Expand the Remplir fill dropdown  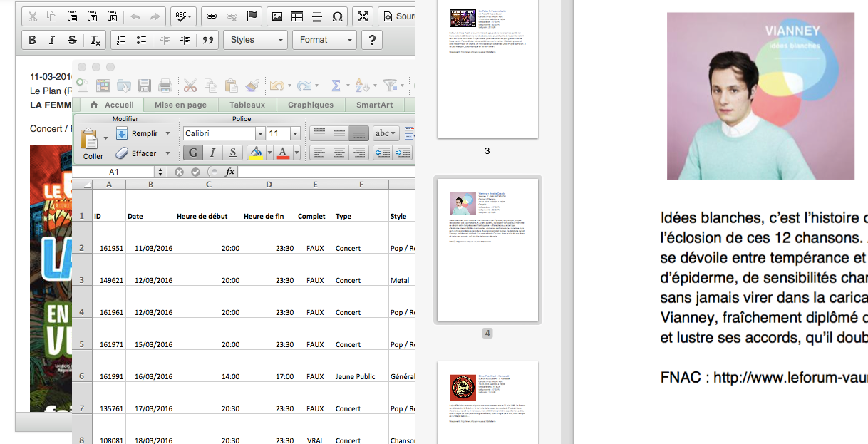[168, 133]
